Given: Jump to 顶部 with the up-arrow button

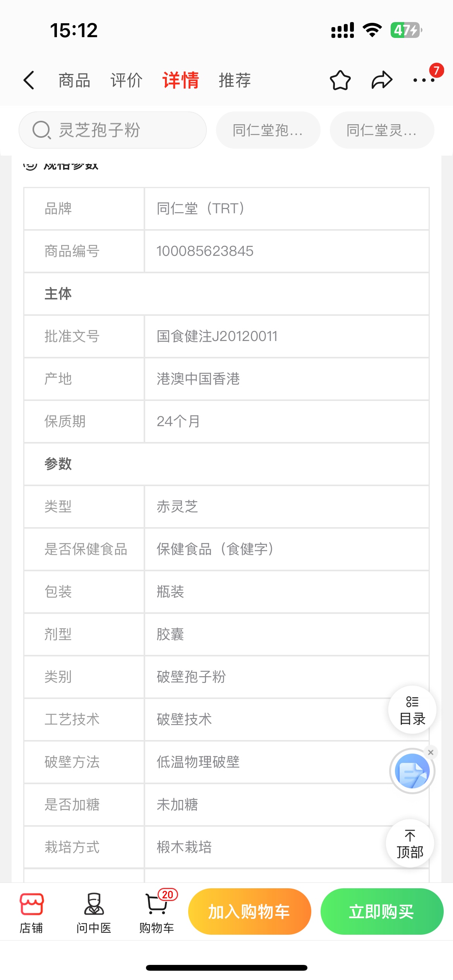Looking at the screenshot, I should point(410,844).
